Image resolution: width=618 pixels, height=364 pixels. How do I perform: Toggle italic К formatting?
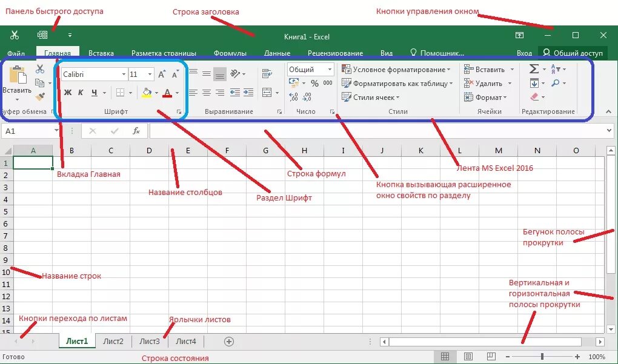[x=81, y=93]
